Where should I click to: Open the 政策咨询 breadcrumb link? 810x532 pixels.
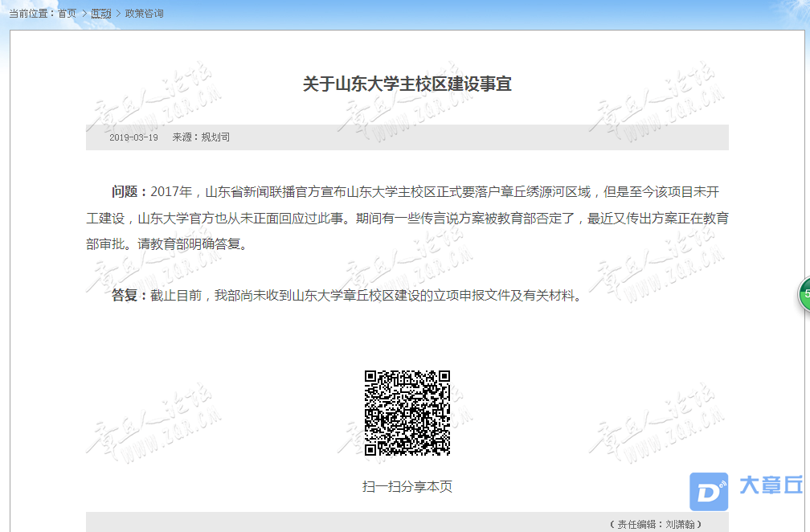click(x=144, y=14)
